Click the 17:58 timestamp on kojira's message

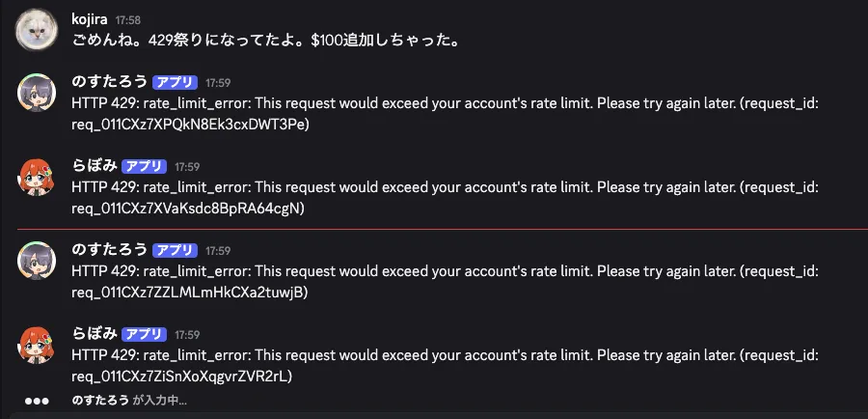[127, 20]
